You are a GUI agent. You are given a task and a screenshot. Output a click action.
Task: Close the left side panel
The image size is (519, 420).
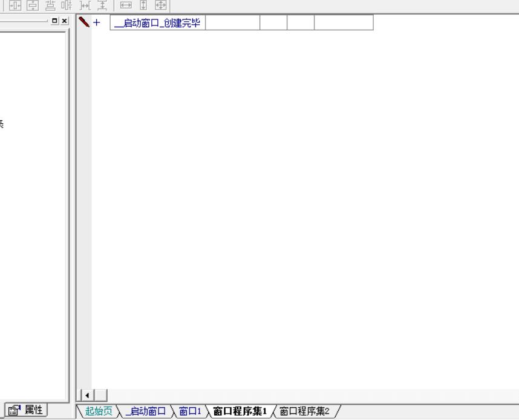pos(65,21)
